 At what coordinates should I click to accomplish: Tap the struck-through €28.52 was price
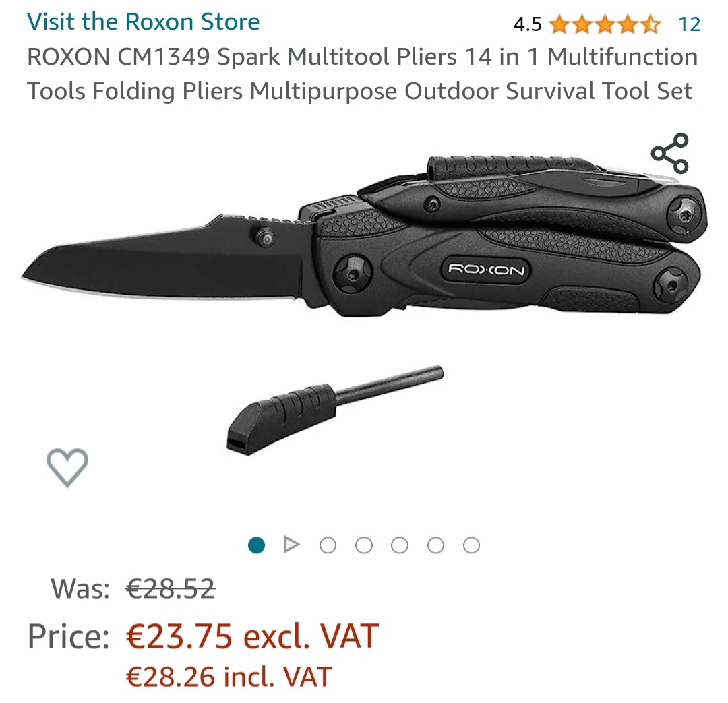171,588
